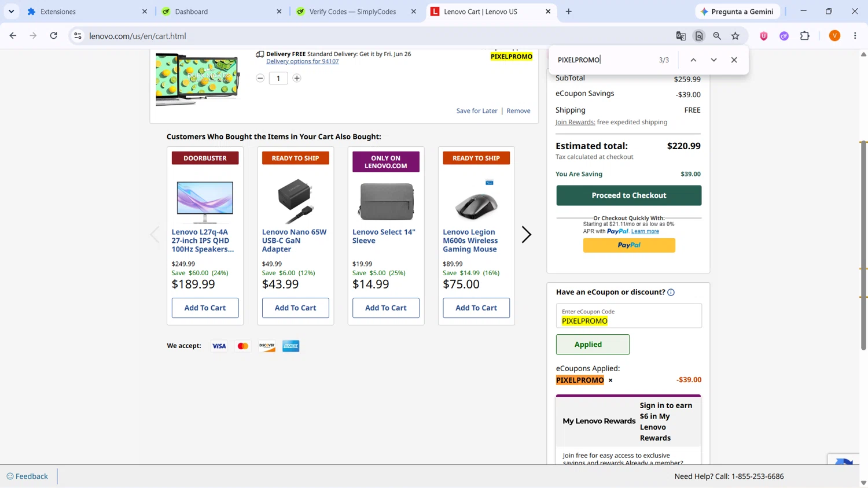This screenshot has height=488, width=868.
Task: Click Proceed to Checkout button
Action: [629, 195]
